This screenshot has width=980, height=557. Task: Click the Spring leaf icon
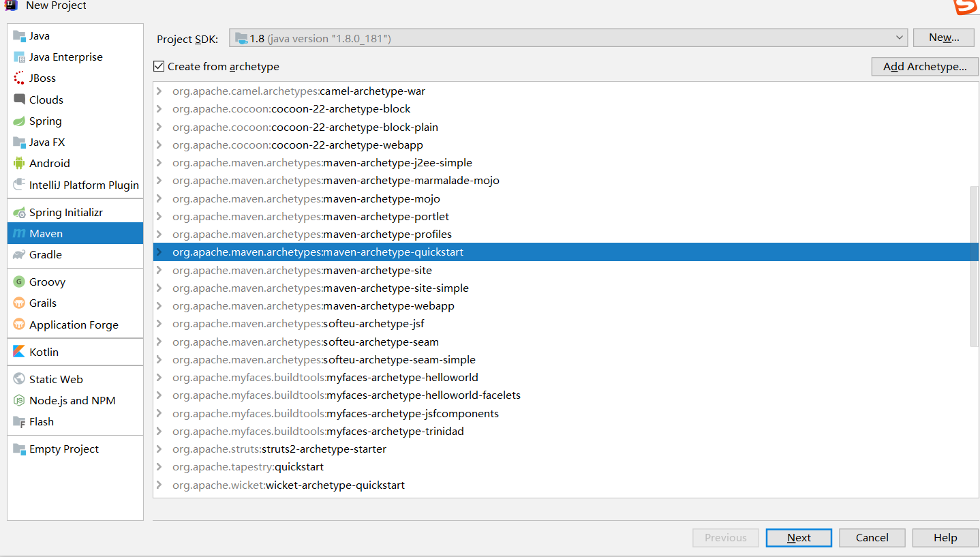[x=19, y=121]
